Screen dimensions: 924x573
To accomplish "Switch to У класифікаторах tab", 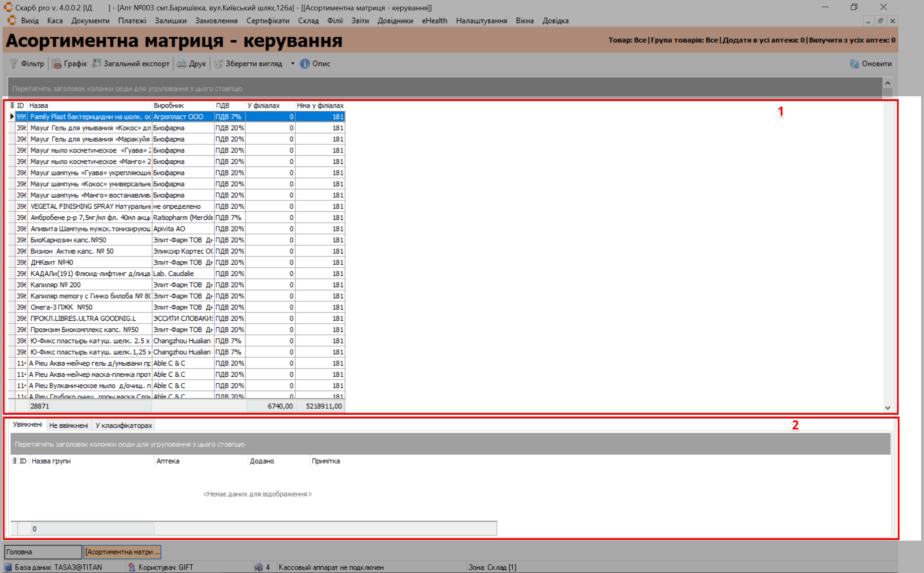I will click(x=124, y=425).
